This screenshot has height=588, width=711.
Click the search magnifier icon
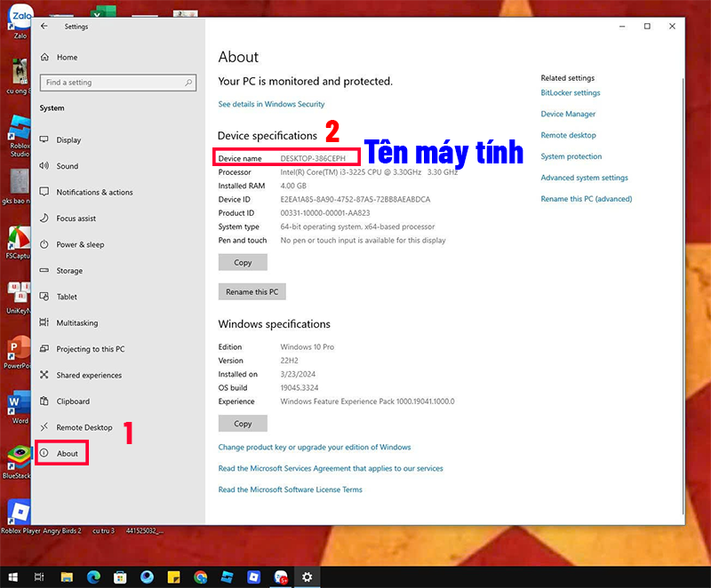click(188, 83)
